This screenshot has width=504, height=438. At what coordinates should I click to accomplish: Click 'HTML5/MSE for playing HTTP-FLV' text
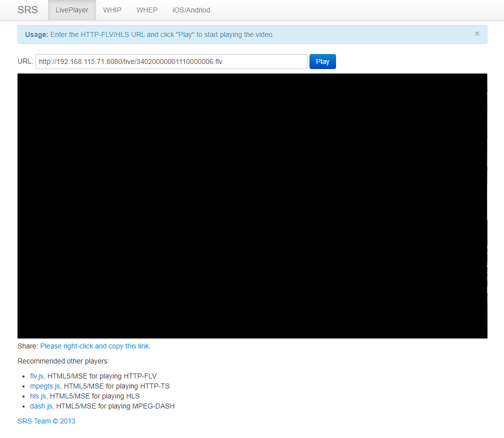102,376
